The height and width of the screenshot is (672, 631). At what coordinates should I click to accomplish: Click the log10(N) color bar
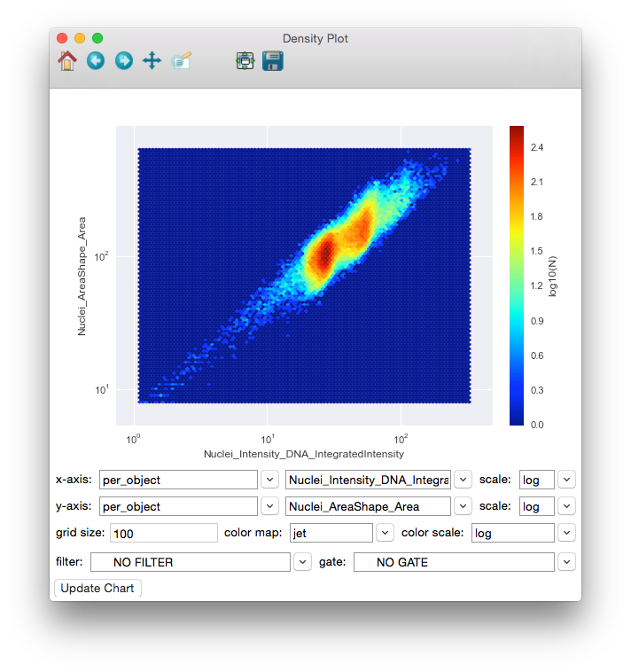tap(517, 275)
